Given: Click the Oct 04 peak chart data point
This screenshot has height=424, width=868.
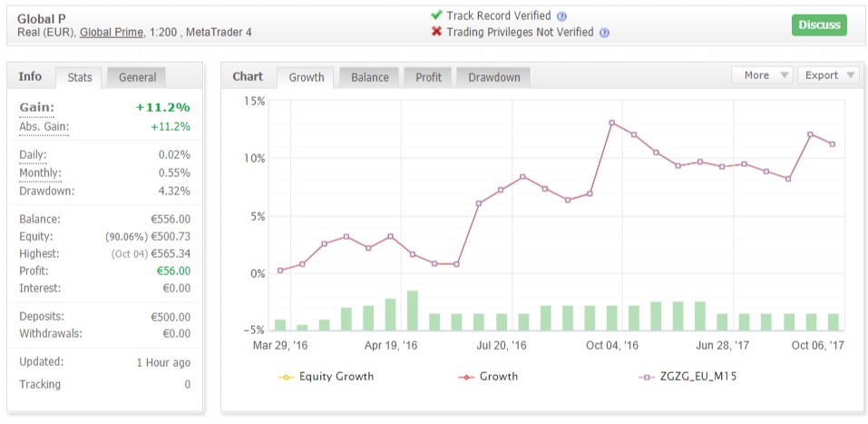Looking at the screenshot, I should [x=612, y=123].
